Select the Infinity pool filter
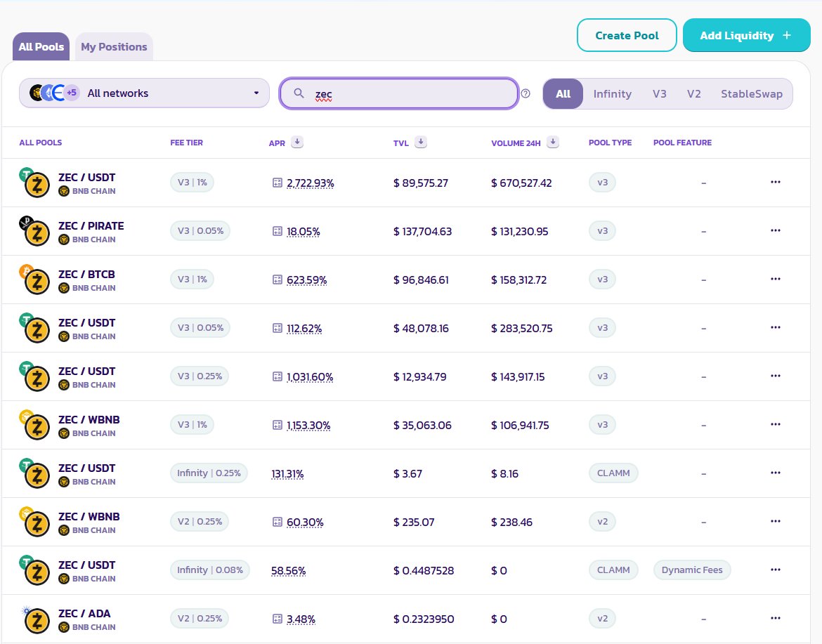 coord(613,94)
